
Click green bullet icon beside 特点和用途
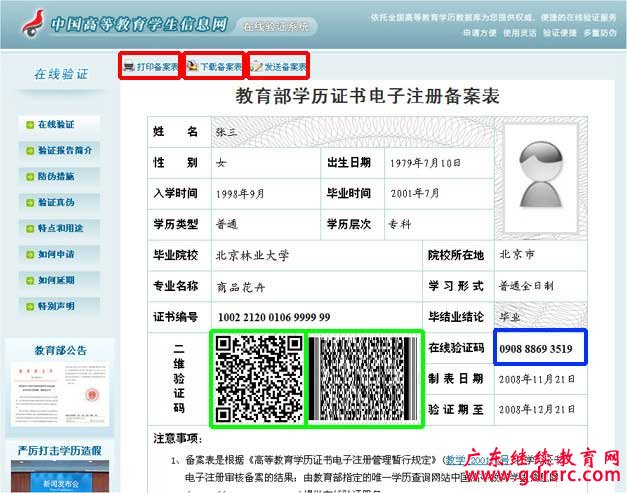(30, 229)
